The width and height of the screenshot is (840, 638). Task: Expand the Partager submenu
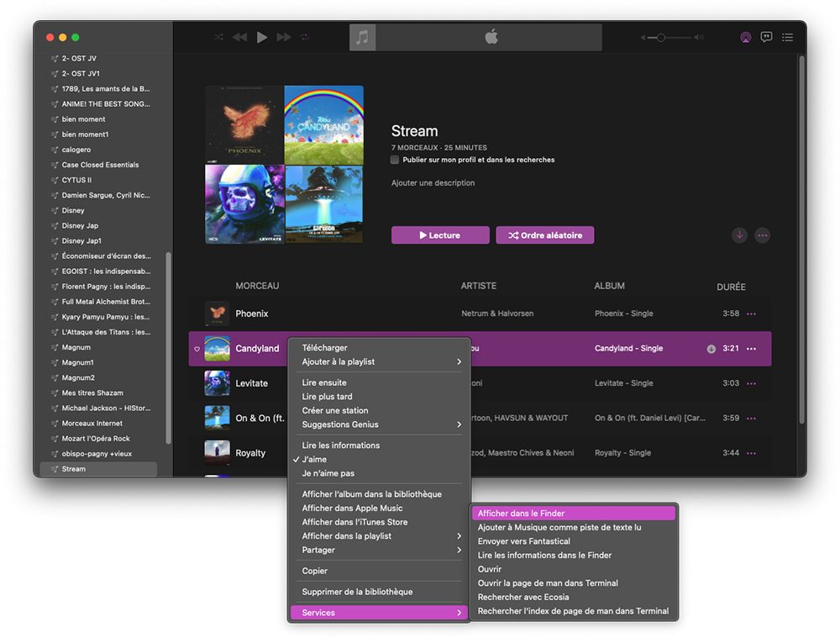tap(379, 550)
